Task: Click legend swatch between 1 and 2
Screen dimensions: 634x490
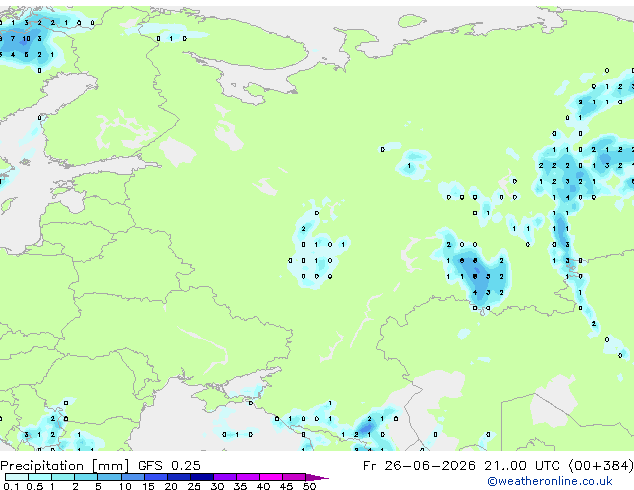Action: coord(63,477)
